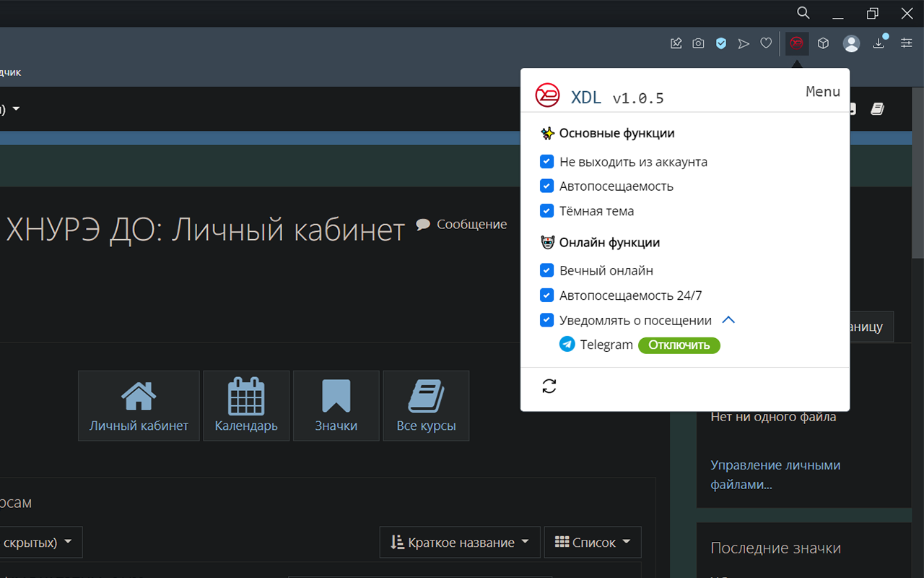Collapse the Уведомлять о посещении chevron
This screenshot has height=578, width=924.
point(728,319)
